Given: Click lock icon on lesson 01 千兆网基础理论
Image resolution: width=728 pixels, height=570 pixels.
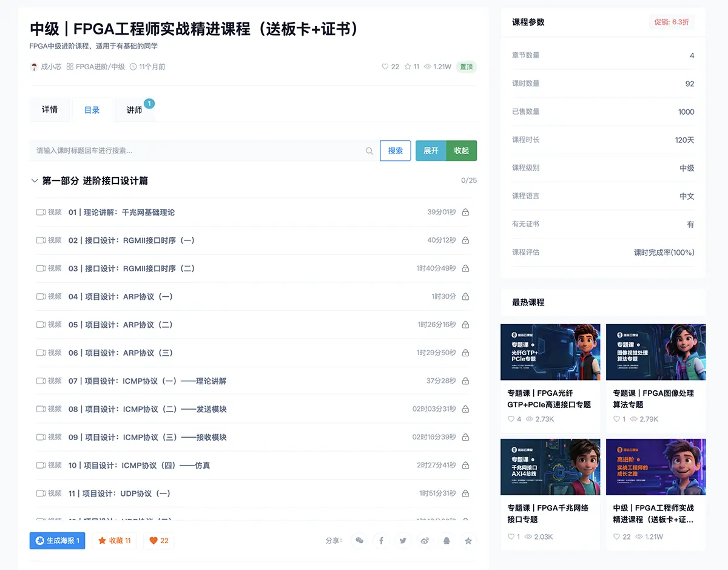Looking at the screenshot, I should [465, 212].
